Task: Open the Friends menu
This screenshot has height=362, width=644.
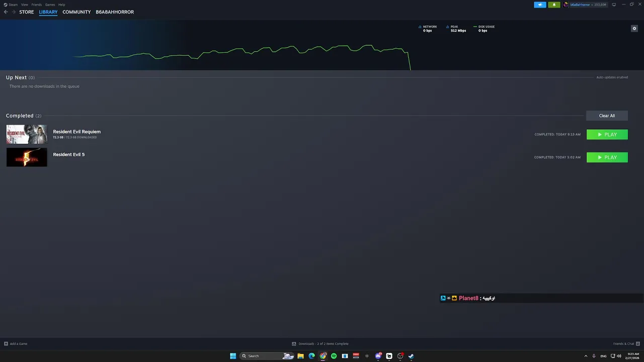Action: click(37, 5)
